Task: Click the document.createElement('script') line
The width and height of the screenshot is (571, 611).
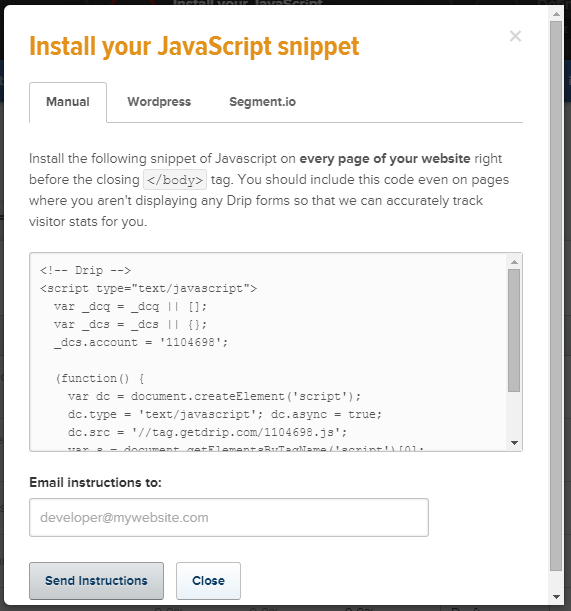Action: click(214, 396)
